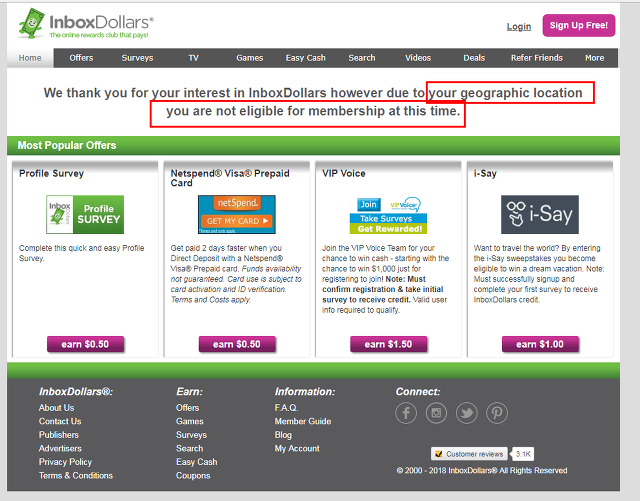This screenshot has height=501, width=640.
Task: Open the Advertisers footer link
Action: click(60, 448)
